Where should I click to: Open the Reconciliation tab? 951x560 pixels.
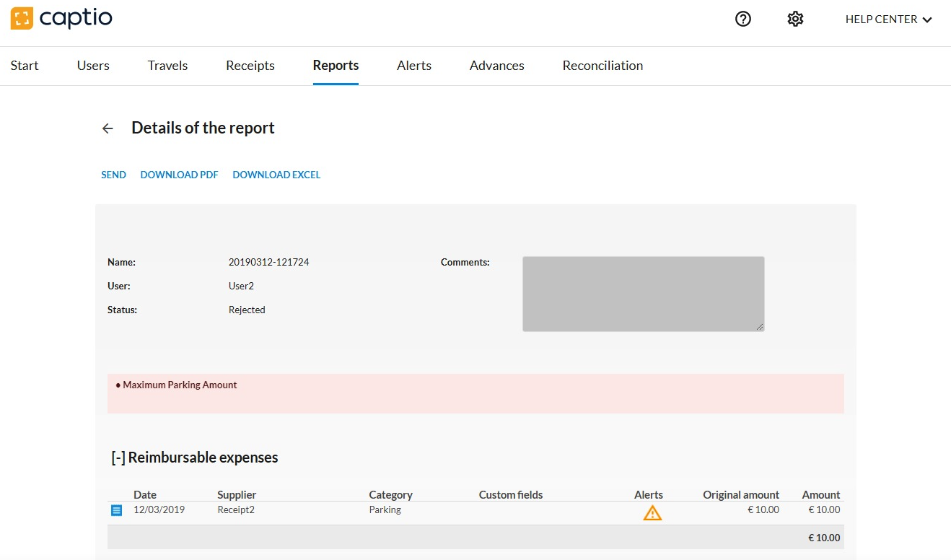[602, 66]
